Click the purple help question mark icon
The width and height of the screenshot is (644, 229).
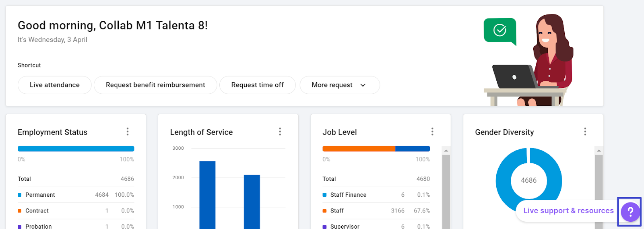coord(630,212)
